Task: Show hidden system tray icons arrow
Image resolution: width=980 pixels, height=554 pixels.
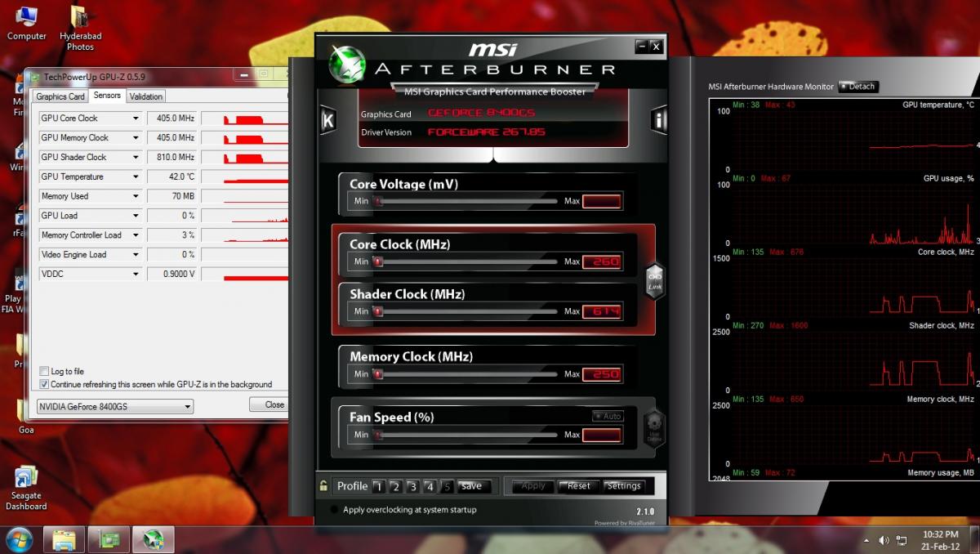Action: [866, 540]
